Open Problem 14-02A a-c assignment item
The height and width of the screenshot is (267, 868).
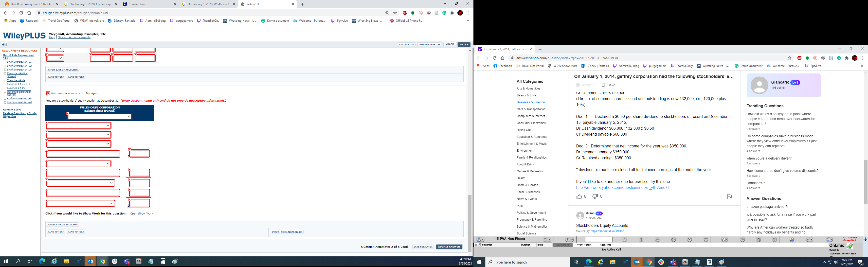pos(19,99)
